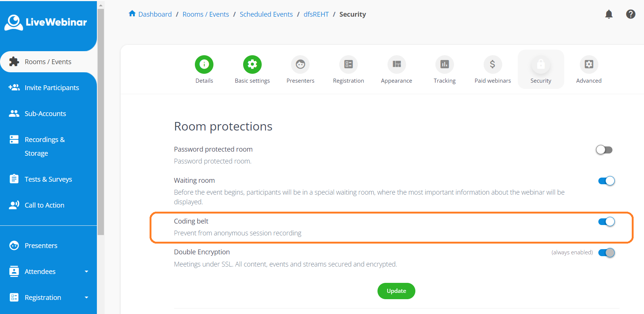Go to Tests & Surveys menu
The height and width of the screenshot is (314, 644).
tap(48, 179)
